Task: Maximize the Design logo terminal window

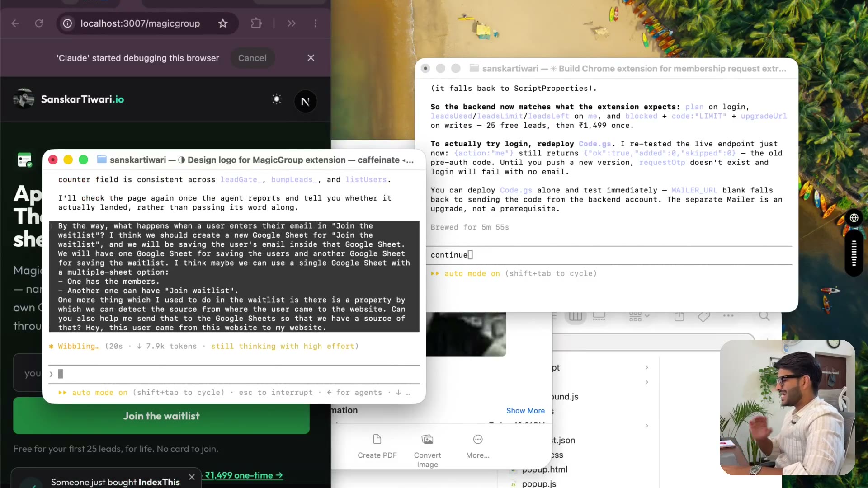Action: (83, 160)
